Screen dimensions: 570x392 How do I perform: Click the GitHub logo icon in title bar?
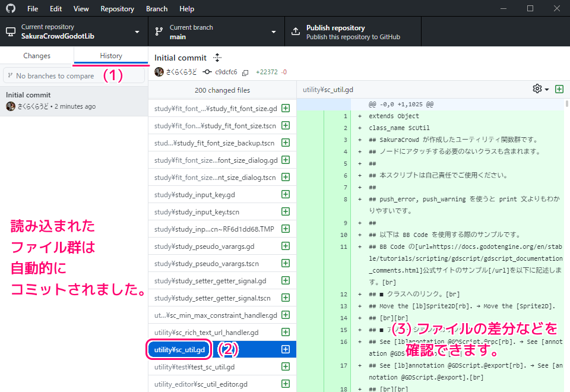tap(11, 8)
